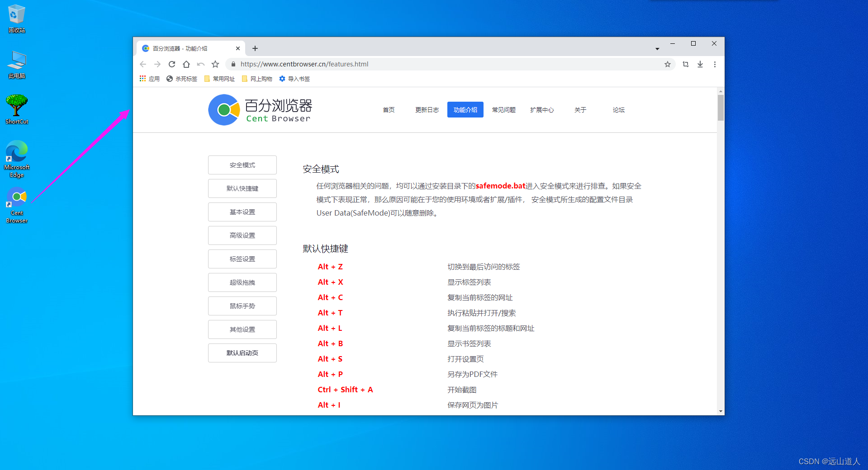Select the Microsoft Edge desktop icon

(x=17, y=159)
